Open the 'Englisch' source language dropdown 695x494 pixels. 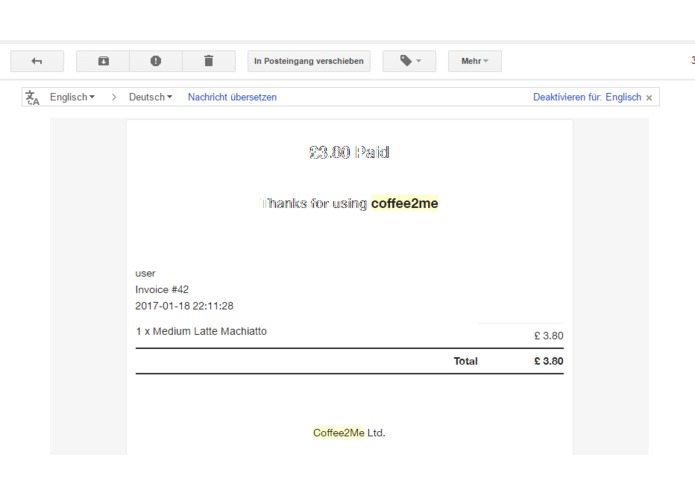[x=72, y=97]
